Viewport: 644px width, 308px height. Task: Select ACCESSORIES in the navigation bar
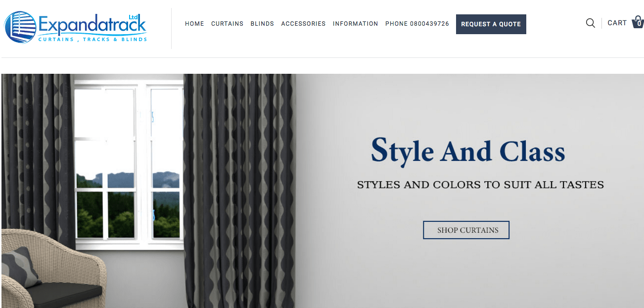(x=303, y=24)
